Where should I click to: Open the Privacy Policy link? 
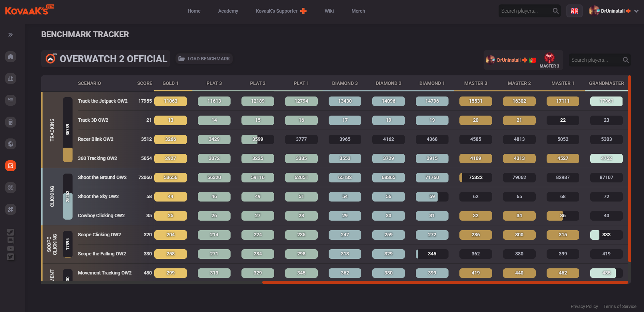coord(584,306)
